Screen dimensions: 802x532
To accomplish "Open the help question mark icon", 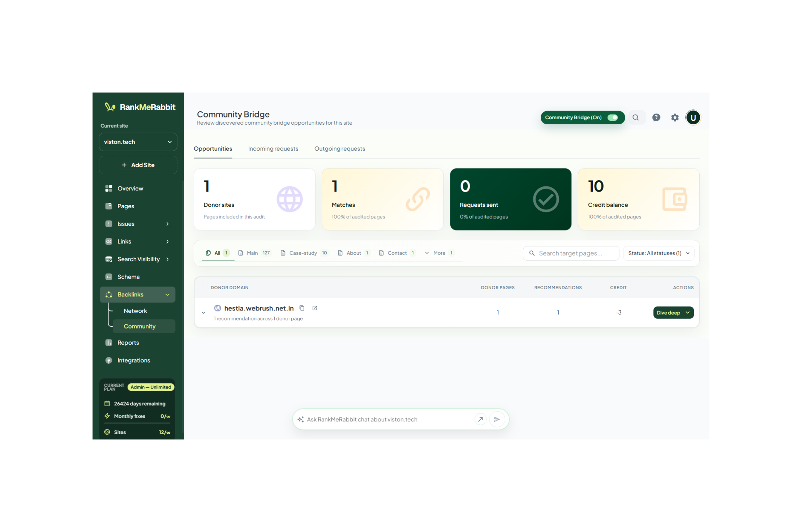I will [x=656, y=117].
